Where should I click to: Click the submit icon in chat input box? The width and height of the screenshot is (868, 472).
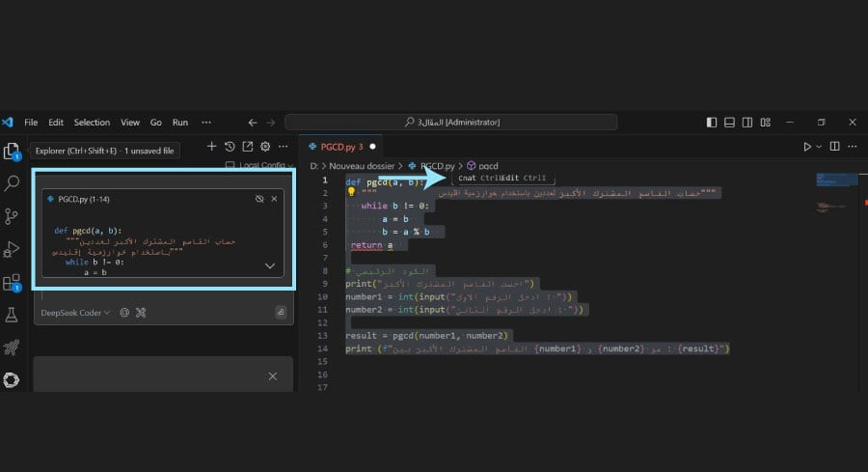[x=281, y=313]
